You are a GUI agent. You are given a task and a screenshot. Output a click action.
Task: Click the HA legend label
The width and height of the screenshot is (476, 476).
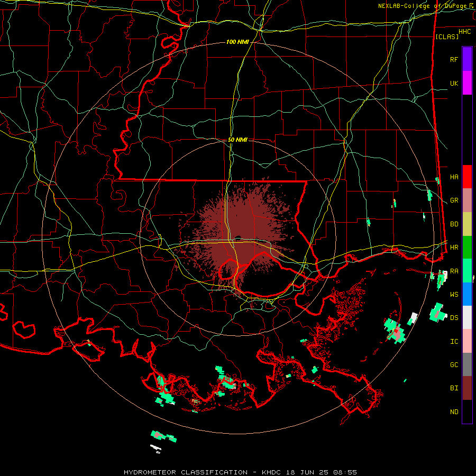point(454,177)
